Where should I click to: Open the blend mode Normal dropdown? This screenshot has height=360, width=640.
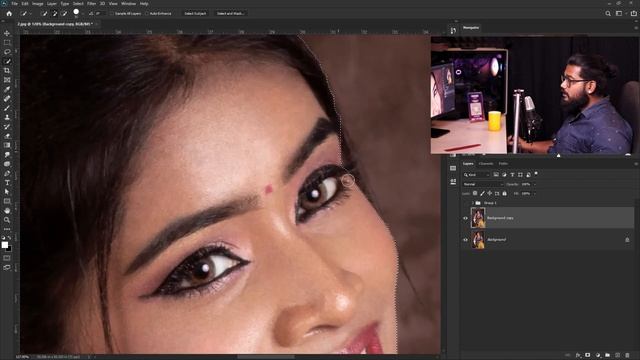pos(483,184)
